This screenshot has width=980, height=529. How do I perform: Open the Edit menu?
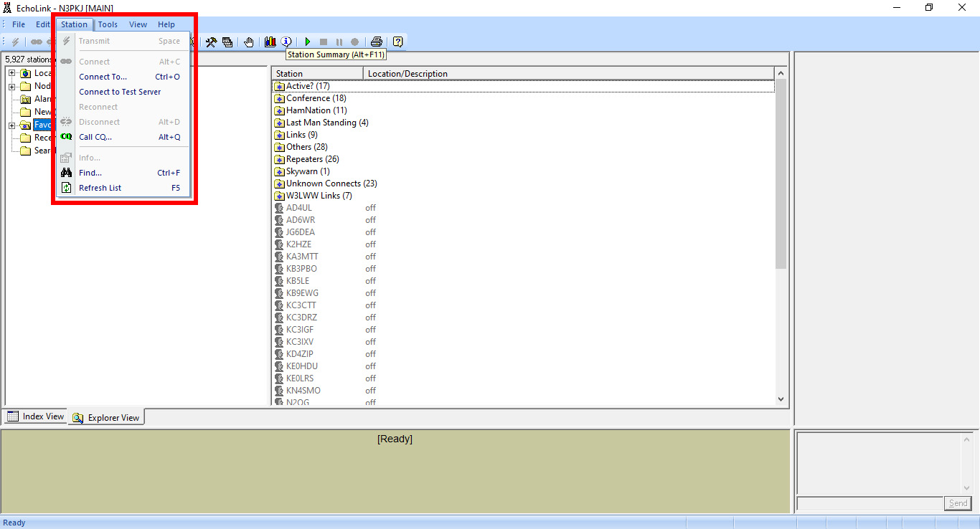[42, 24]
